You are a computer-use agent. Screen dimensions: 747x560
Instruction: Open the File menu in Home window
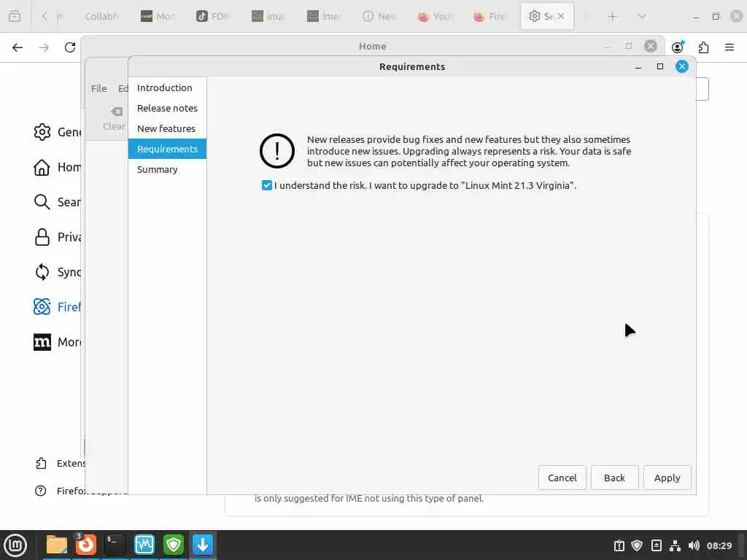click(x=99, y=88)
